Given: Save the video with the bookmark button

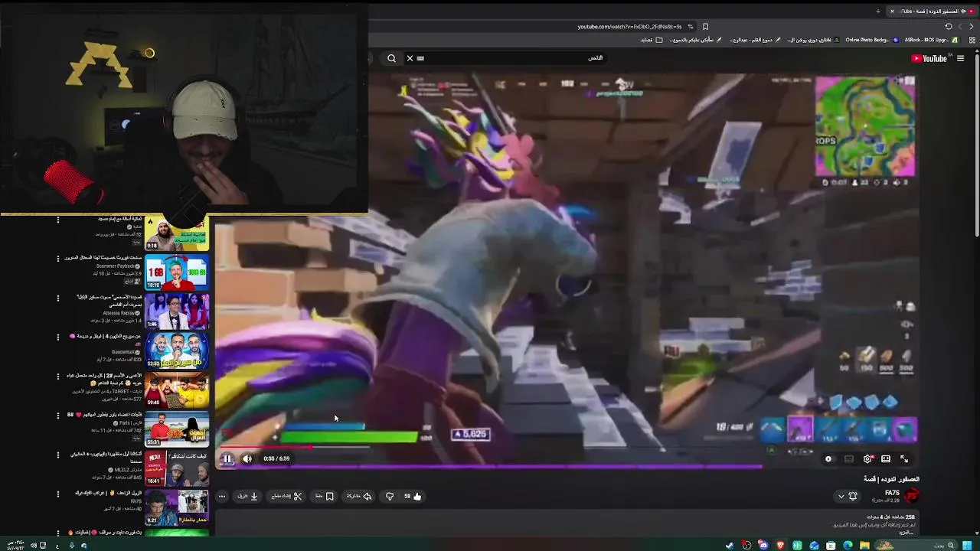Looking at the screenshot, I should click(324, 496).
